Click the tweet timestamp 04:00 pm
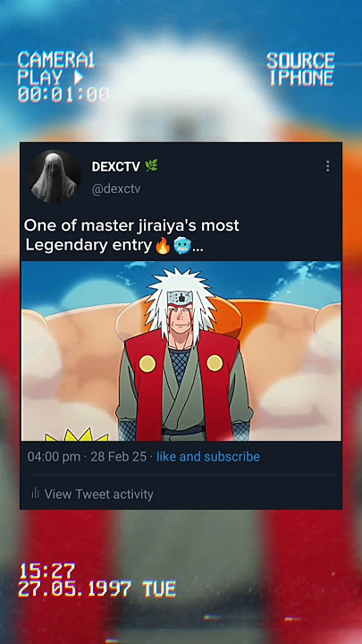This screenshot has width=362, height=644. coord(54,457)
